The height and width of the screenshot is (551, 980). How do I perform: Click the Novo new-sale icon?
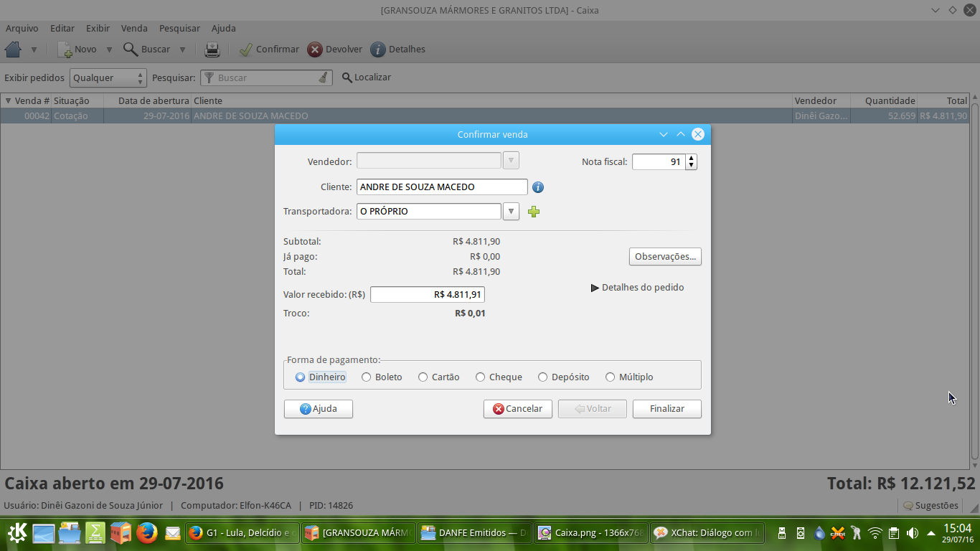point(65,50)
